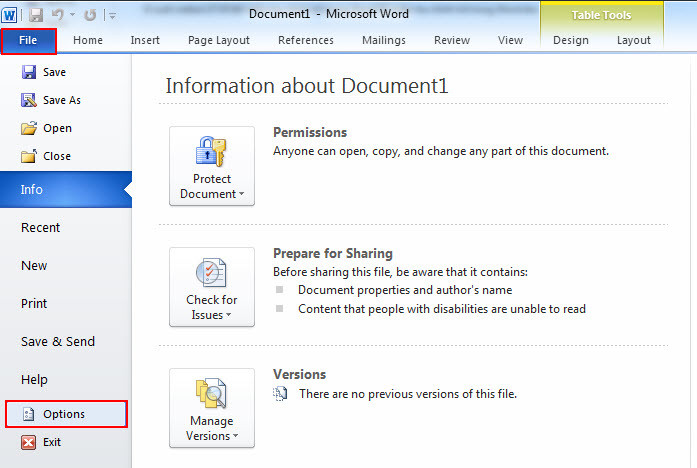Expand the Protect Document dropdown arrow
The width and height of the screenshot is (697, 468).
tap(241, 194)
